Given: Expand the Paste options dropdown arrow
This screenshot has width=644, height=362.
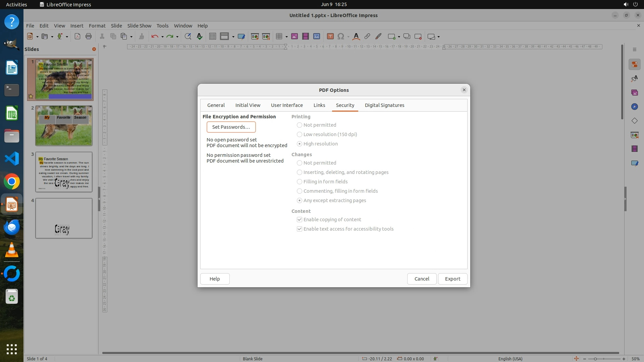Looking at the screenshot, I should tap(131, 37).
